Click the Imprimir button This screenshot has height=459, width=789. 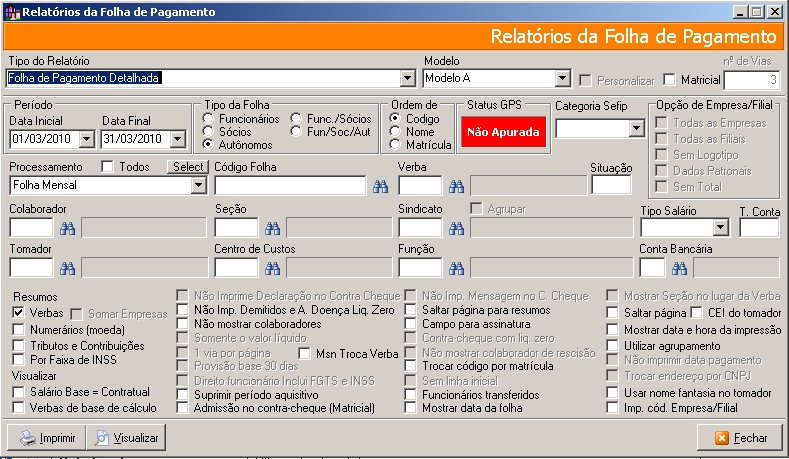tap(46, 438)
